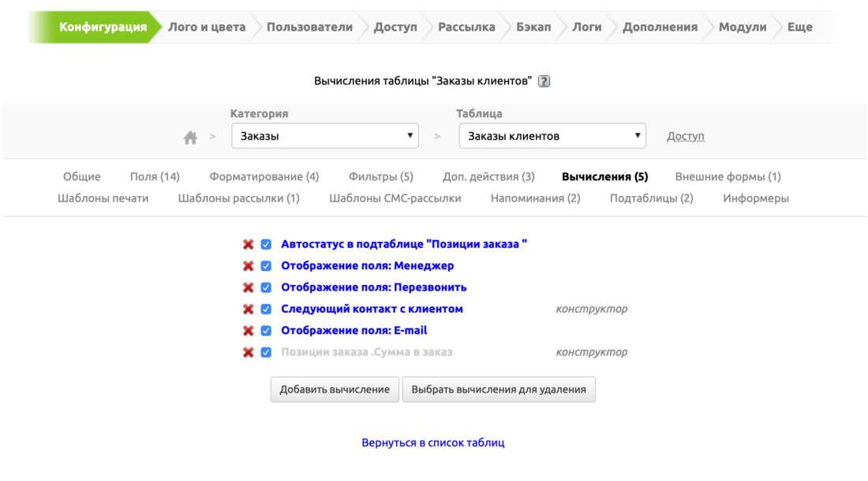868x481 pixels.
Task: Toggle checkbox for "Следующий контакт с клиентом"
Action: 266,310
